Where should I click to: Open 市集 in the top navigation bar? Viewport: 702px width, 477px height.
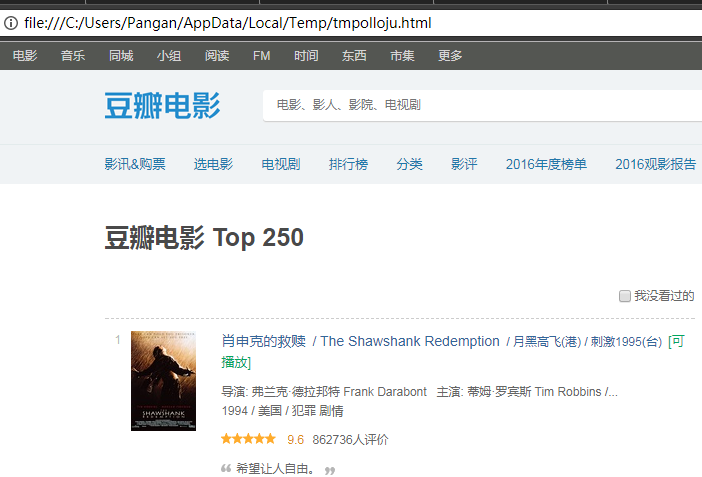(402, 56)
